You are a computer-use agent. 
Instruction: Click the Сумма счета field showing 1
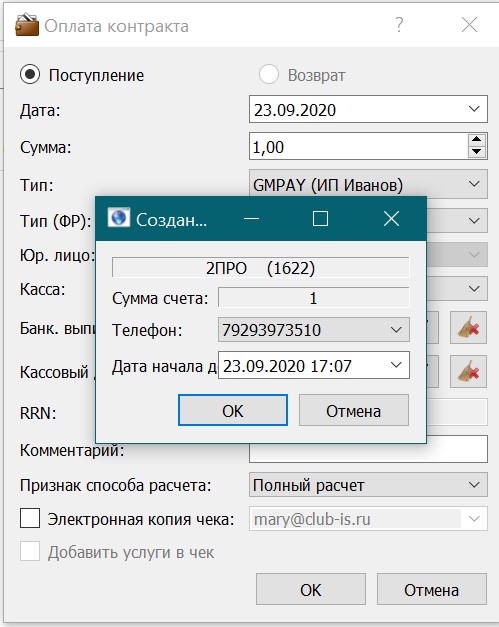point(314,298)
